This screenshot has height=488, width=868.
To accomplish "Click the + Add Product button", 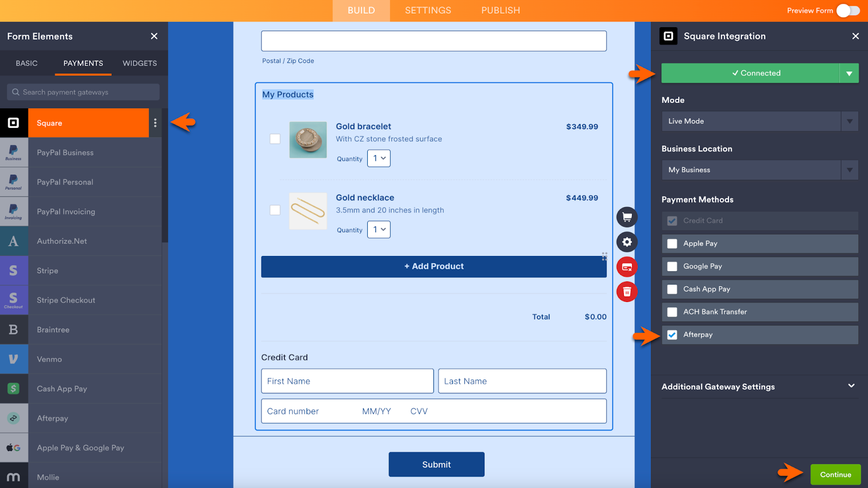I will tap(434, 267).
